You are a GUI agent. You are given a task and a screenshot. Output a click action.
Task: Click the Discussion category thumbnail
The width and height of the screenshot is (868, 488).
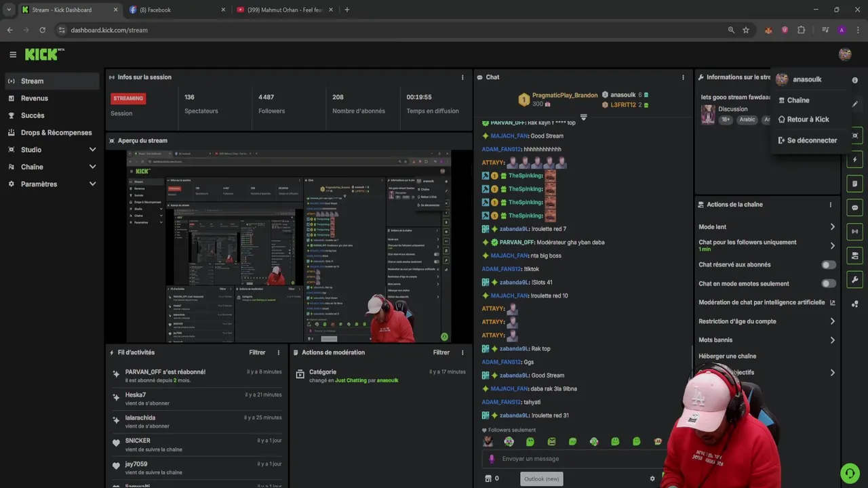tap(708, 115)
